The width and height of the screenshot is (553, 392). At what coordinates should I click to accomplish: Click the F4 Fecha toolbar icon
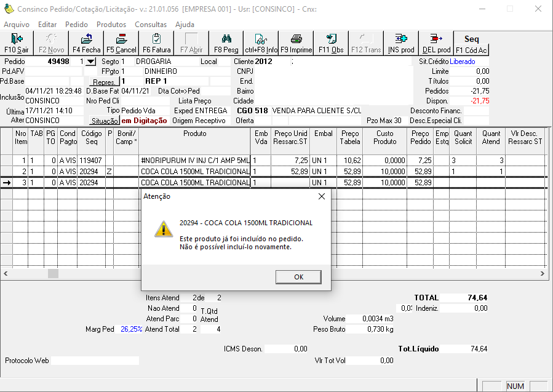pyautogui.click(x=86, y=38)
